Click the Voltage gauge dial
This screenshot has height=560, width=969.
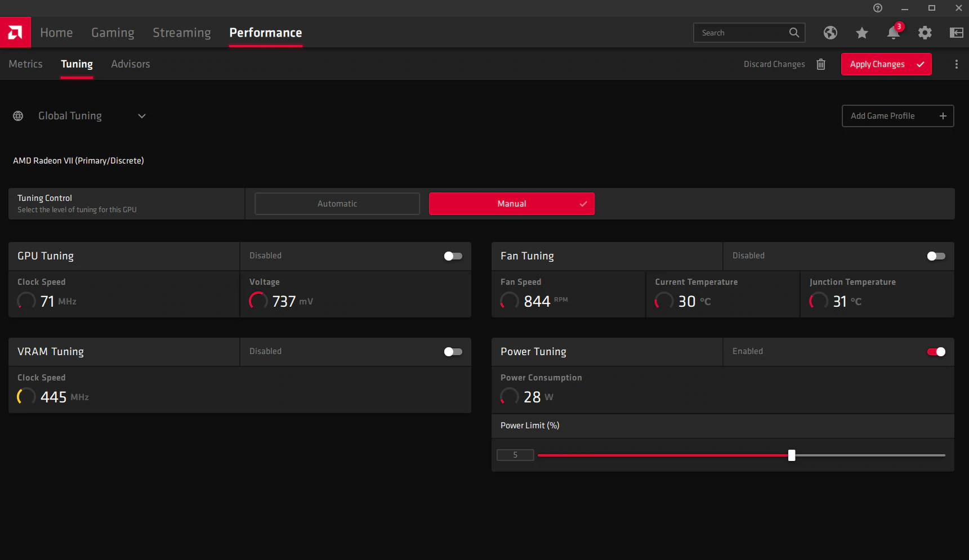258,301
